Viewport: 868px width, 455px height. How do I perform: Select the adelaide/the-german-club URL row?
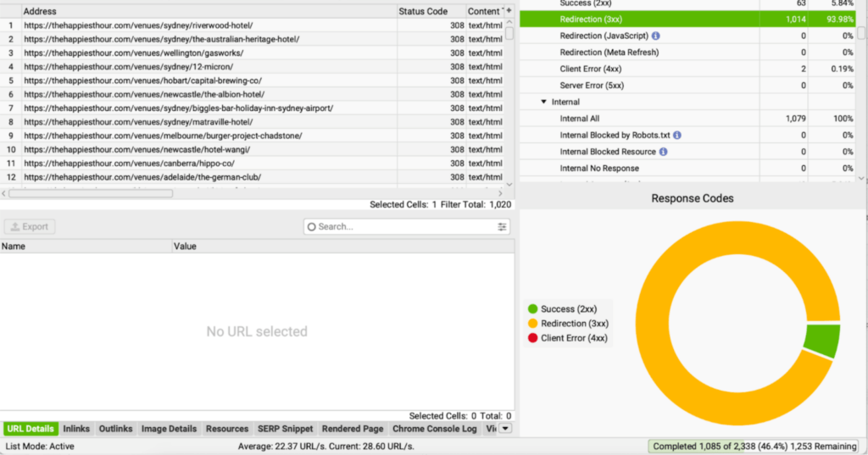(x=253, y=178)
